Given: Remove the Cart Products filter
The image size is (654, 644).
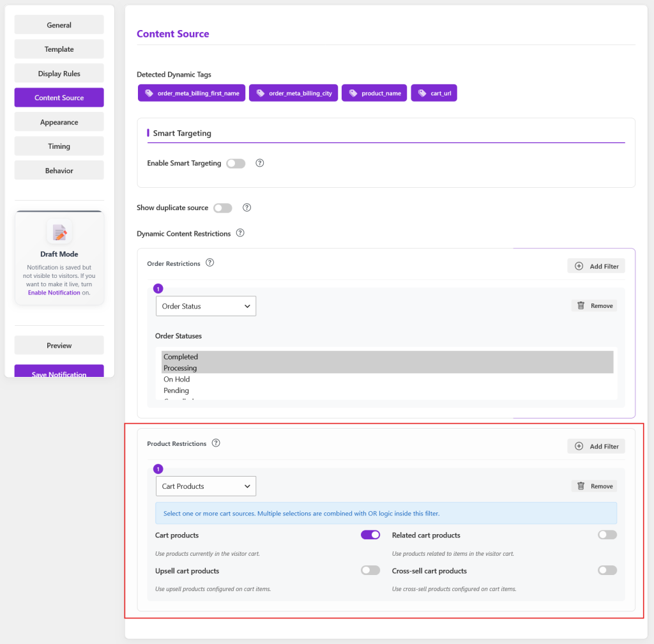Looking at the screenshot, I should pos(595,486).
